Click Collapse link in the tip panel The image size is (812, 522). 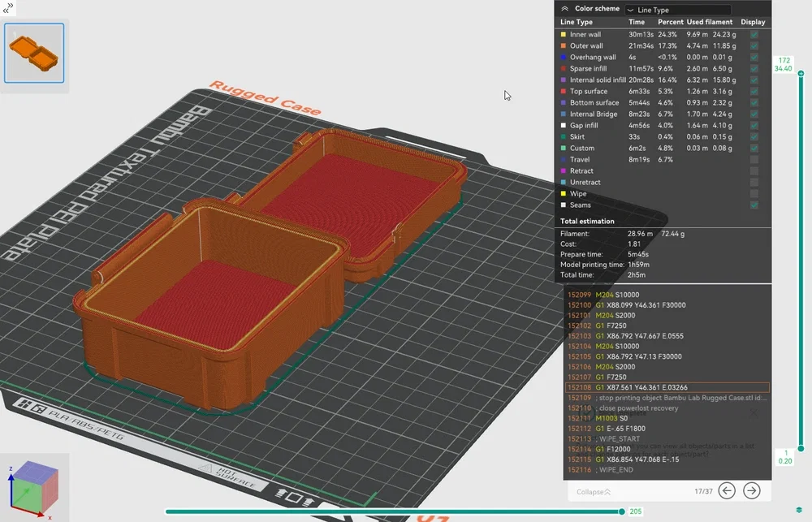tap(594, 492)
